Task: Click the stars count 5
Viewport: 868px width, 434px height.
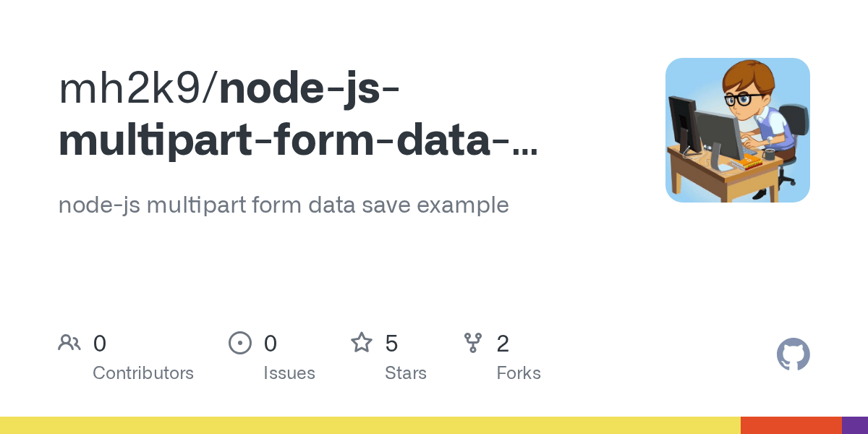Action: click(x=391, y=344)
